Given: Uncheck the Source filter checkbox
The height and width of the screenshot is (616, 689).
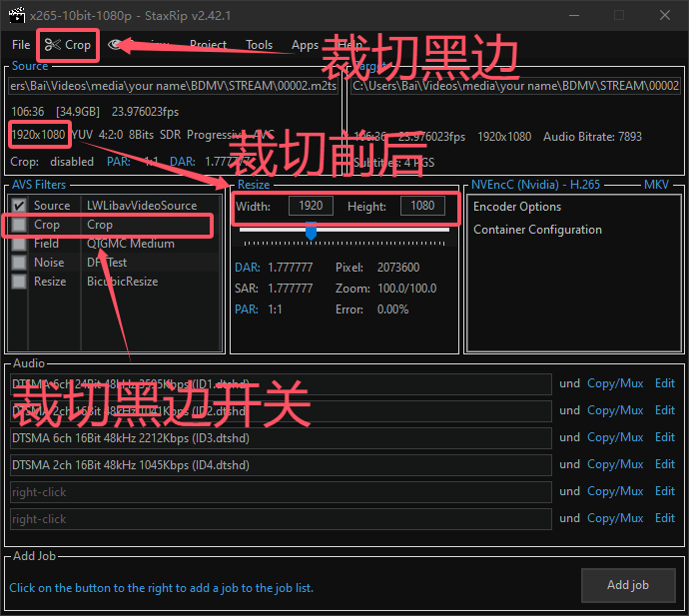Looking at the screenshot, I should coord(18,206).
